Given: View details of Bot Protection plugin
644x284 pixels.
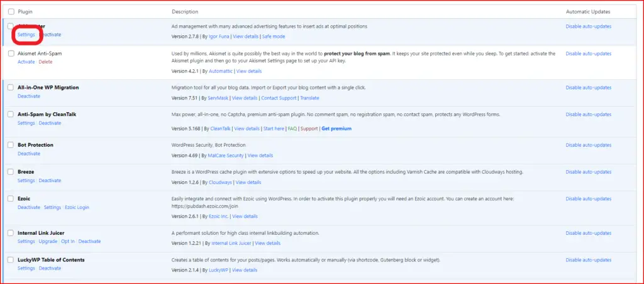Looking at the screenshot, I should point(260,156).
